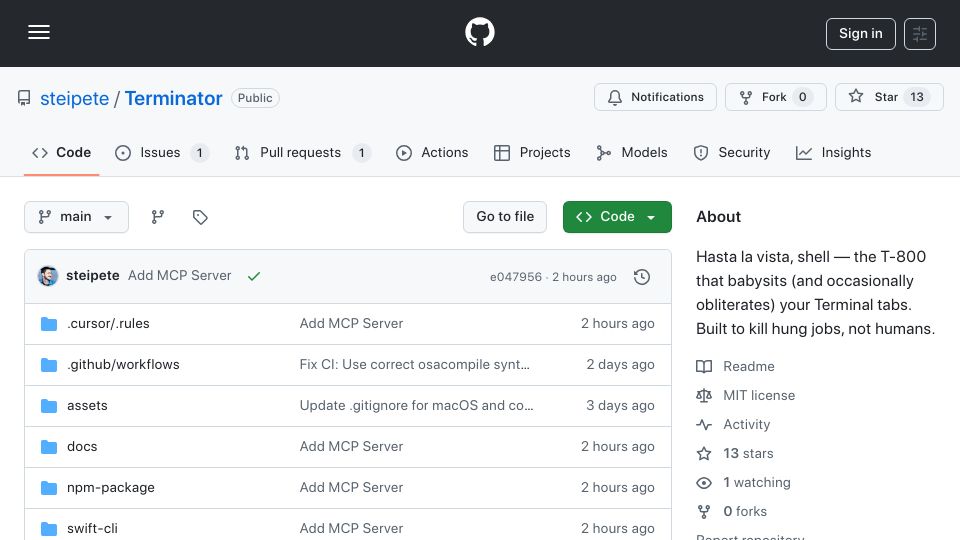The image size is (960, 540).
Task: Open the Fix CI osacompile commit message
Action: point(414,364)
